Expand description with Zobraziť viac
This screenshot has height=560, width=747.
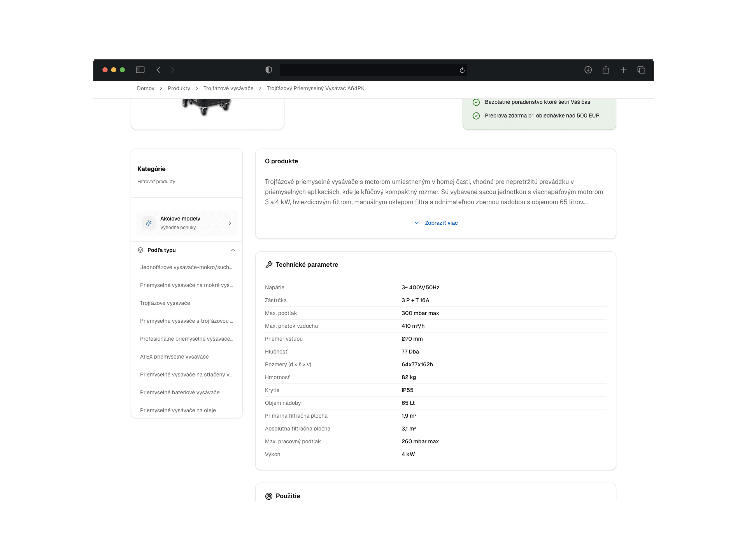click(441, 223)
